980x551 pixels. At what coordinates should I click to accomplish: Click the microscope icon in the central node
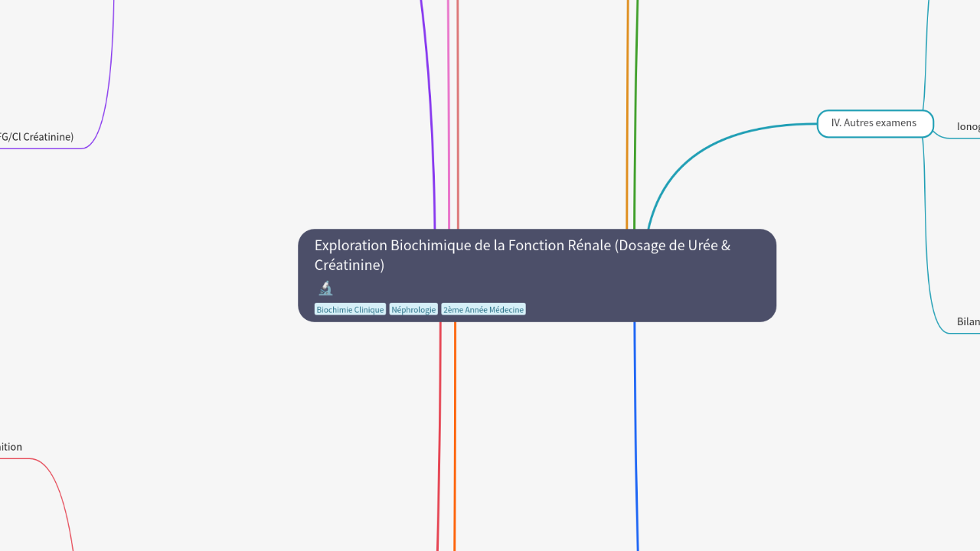[325, 288]
